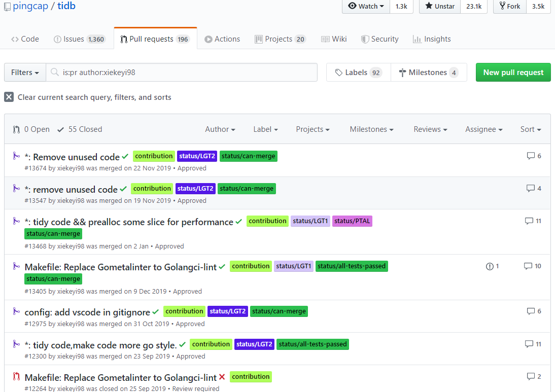Open the Labels list button

[358, 73]
